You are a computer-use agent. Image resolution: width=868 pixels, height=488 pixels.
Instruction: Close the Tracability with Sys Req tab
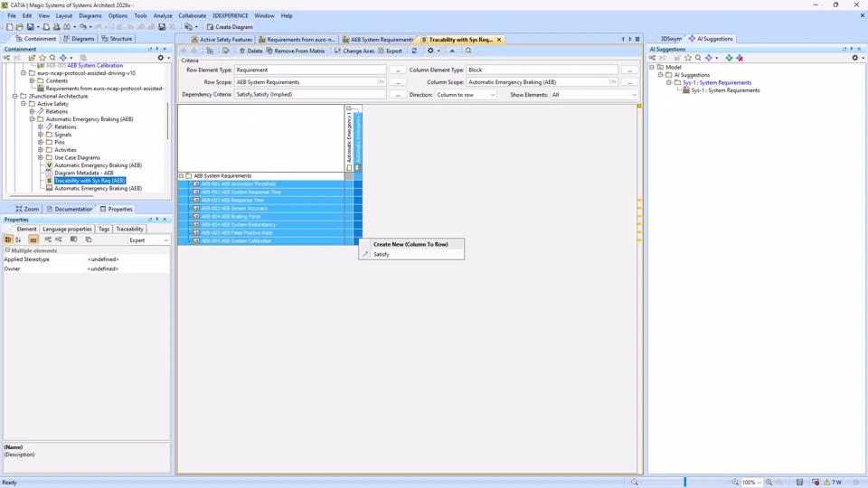click(499, 40)
